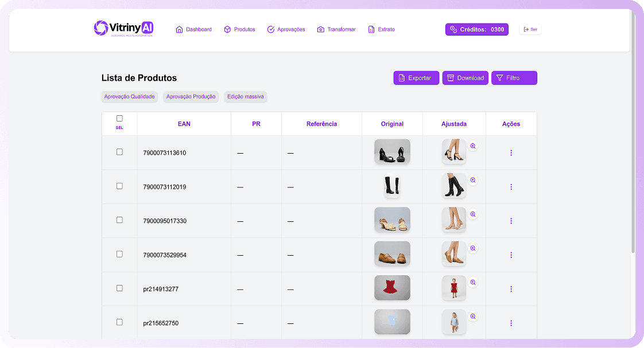Click the VitrinyAI logo

tap(123, 29)
